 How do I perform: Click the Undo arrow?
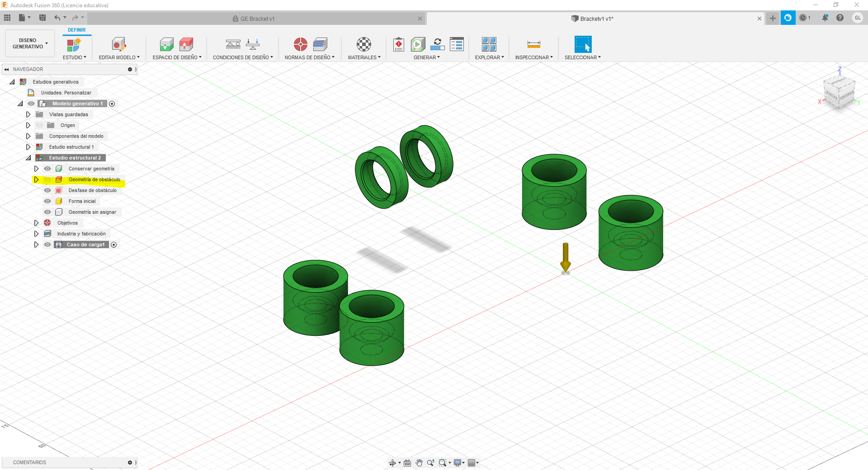(57, 18)
